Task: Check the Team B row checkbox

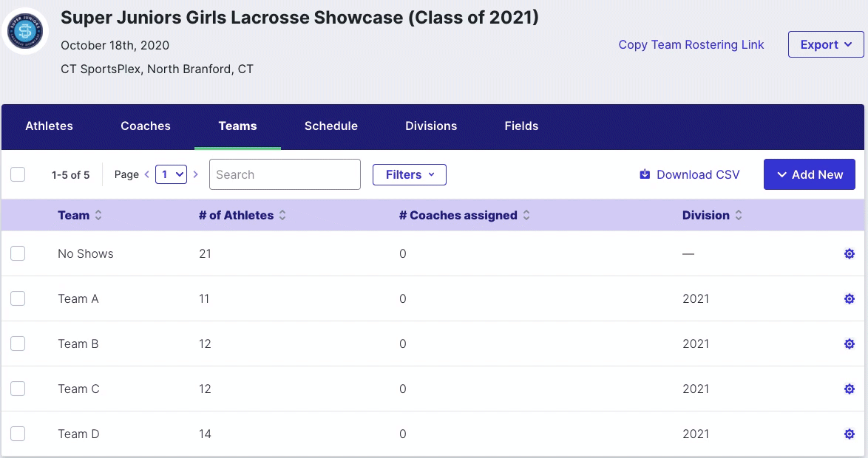Action: [18, 343]
